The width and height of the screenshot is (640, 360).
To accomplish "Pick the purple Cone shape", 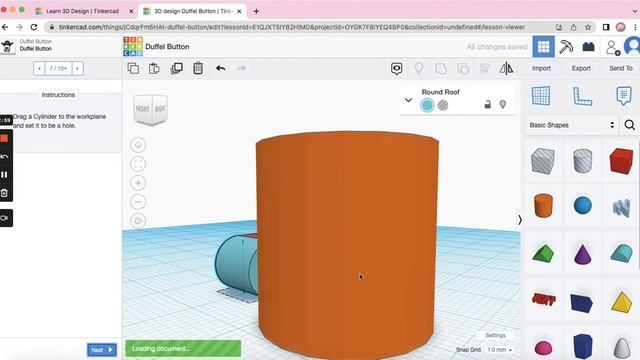I will tap(582, 254).
